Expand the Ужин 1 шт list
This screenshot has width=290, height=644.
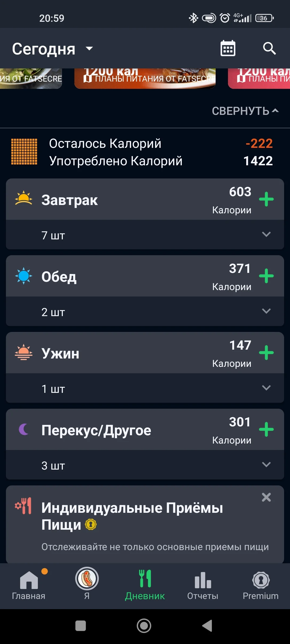click(x=266, y=388)
